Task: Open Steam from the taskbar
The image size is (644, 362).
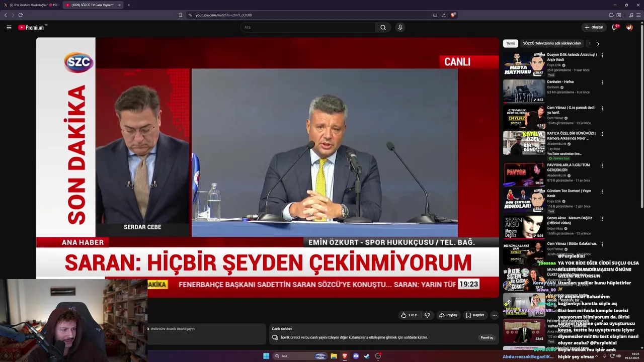Action: click(x=367, y=356)
